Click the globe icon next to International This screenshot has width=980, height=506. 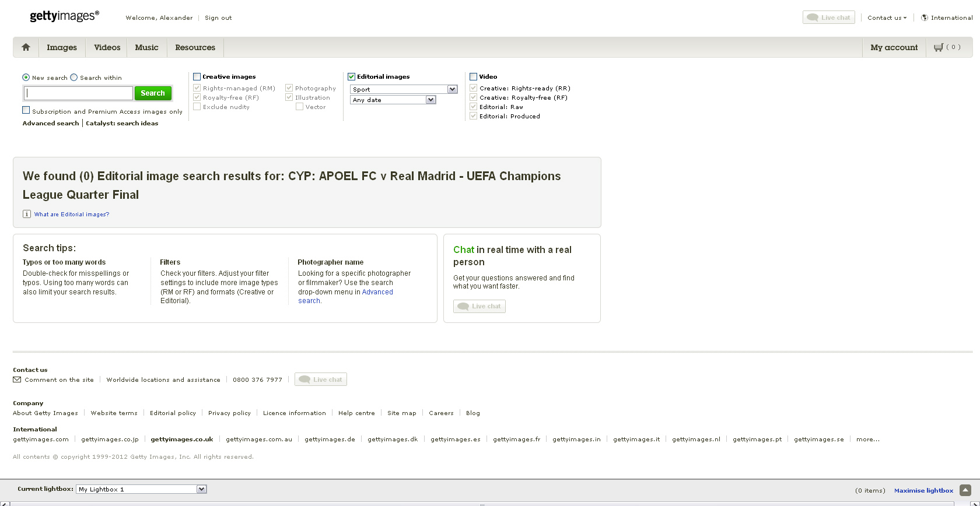tap(925, 17)
